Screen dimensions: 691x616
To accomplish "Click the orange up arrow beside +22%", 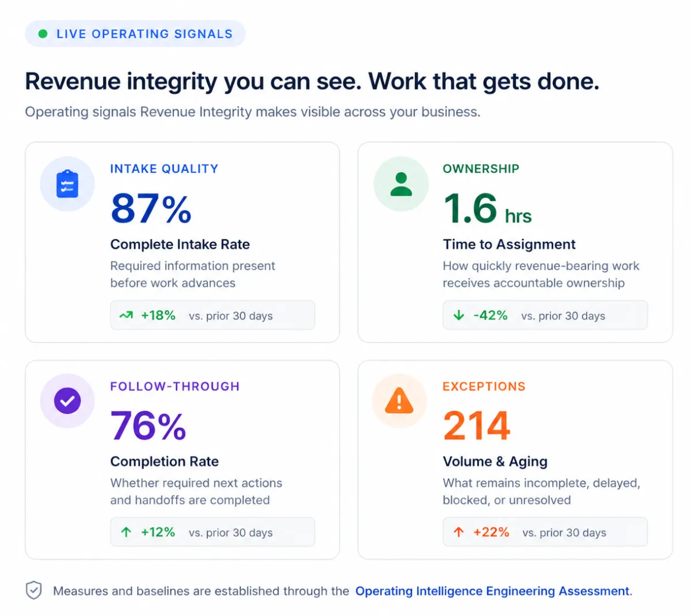I will pyautogui.click(x=458, y=532).
